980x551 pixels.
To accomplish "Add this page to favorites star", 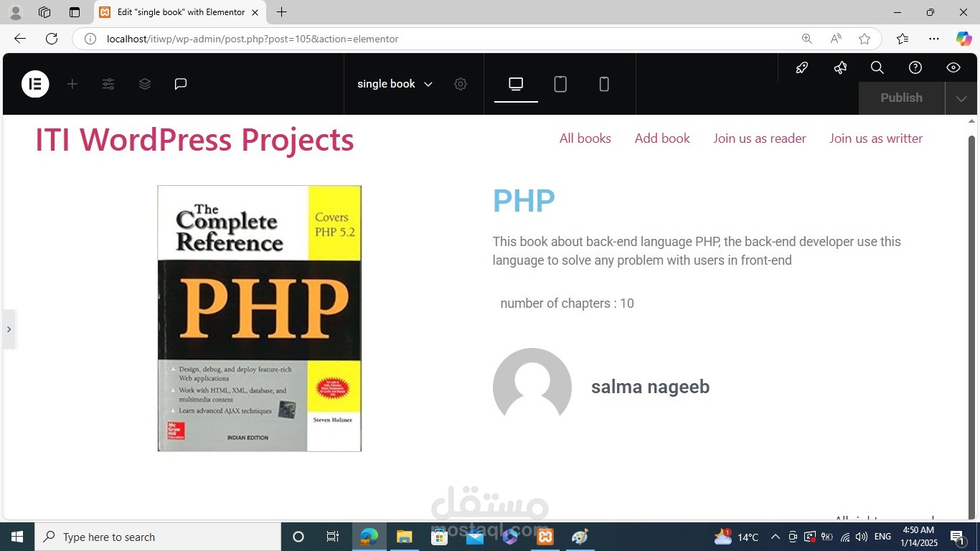I will tap(864, 39).
